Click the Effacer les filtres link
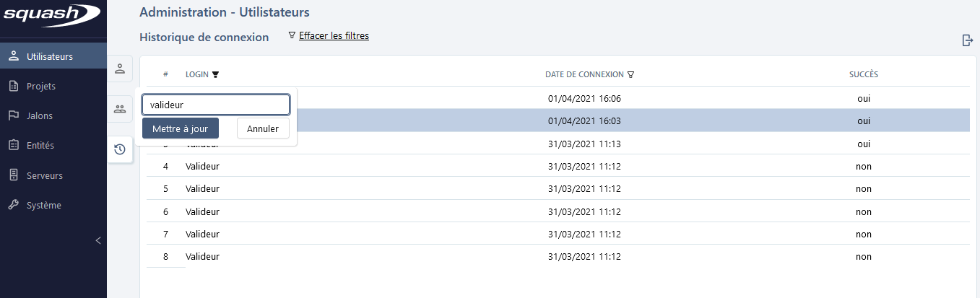This screenshot has width=980, height=298. tap(334, 35)
